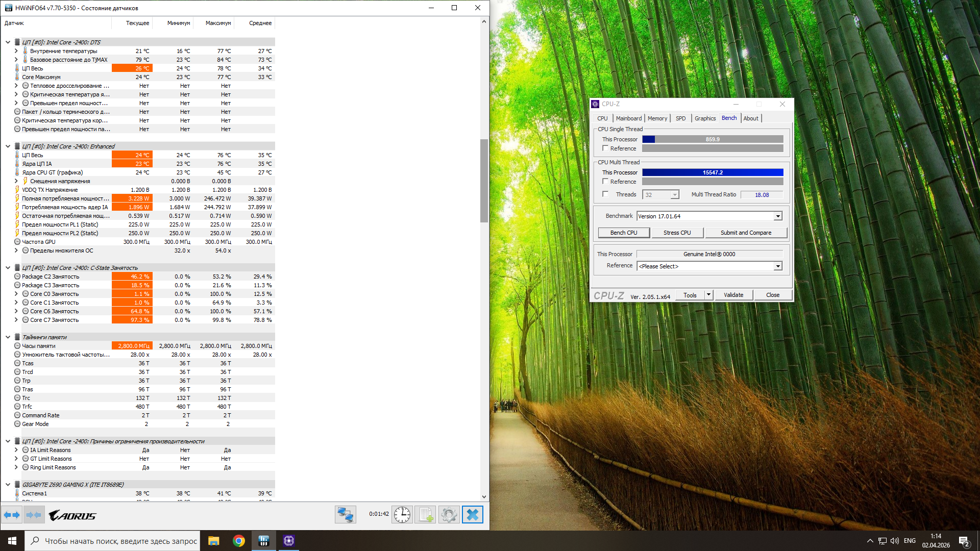Enable Reference checkbox under CPU Single Thread
The image size is (980, 551).
click(605, 148)
